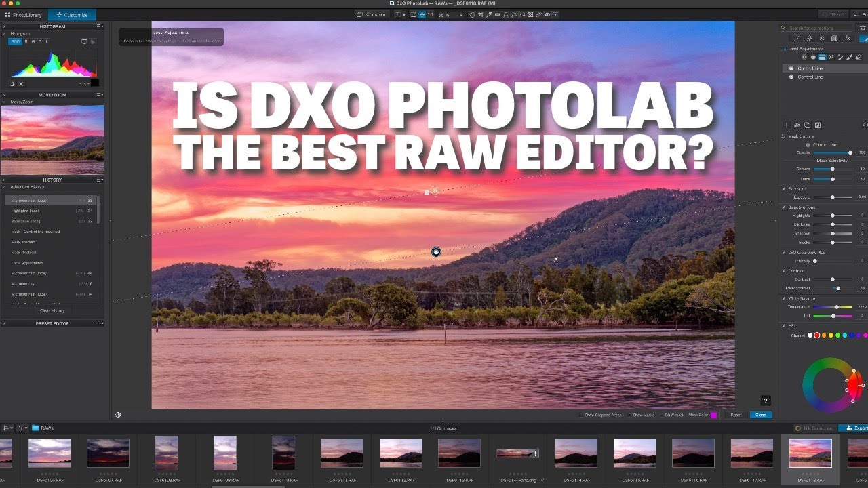Enable the Show Cropped Area checkbox

581,415
